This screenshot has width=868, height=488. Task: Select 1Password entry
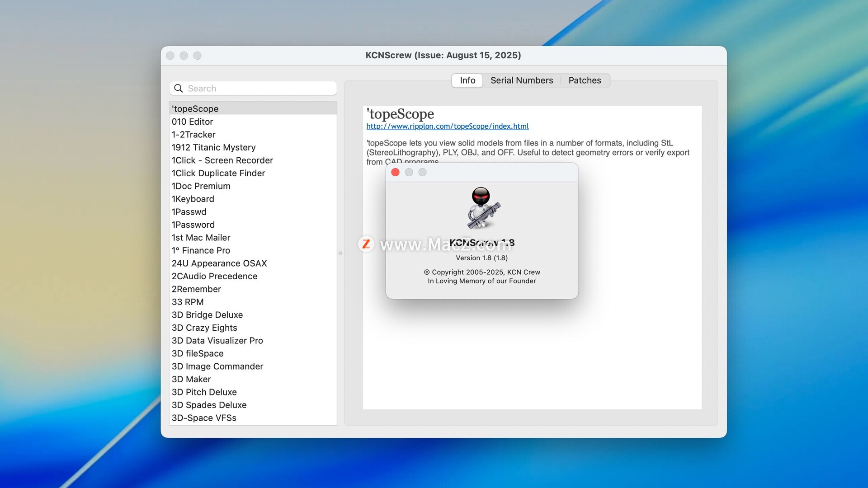pos(253,225)
